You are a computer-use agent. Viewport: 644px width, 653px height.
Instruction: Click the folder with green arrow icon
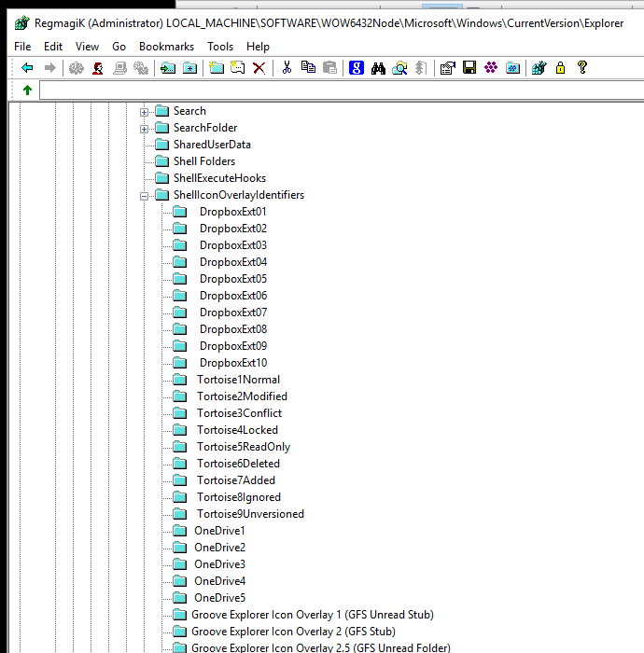point(168,68)
